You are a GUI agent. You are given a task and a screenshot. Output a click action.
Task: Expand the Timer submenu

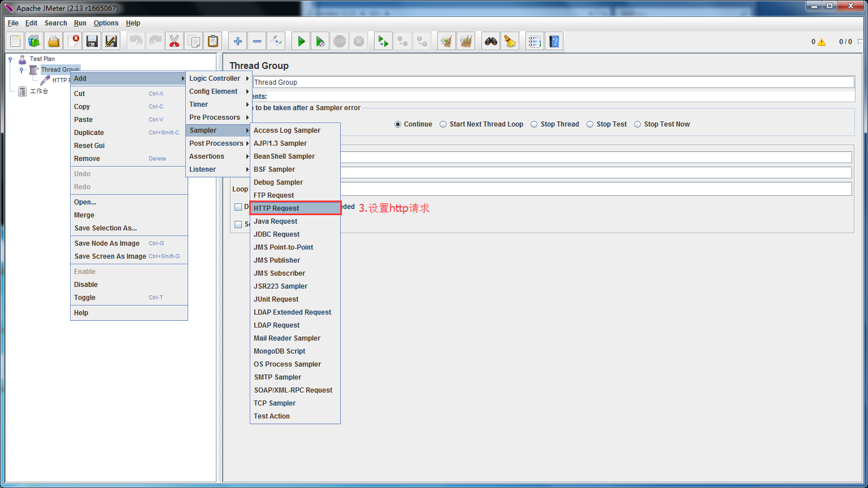tap(219, 104)
